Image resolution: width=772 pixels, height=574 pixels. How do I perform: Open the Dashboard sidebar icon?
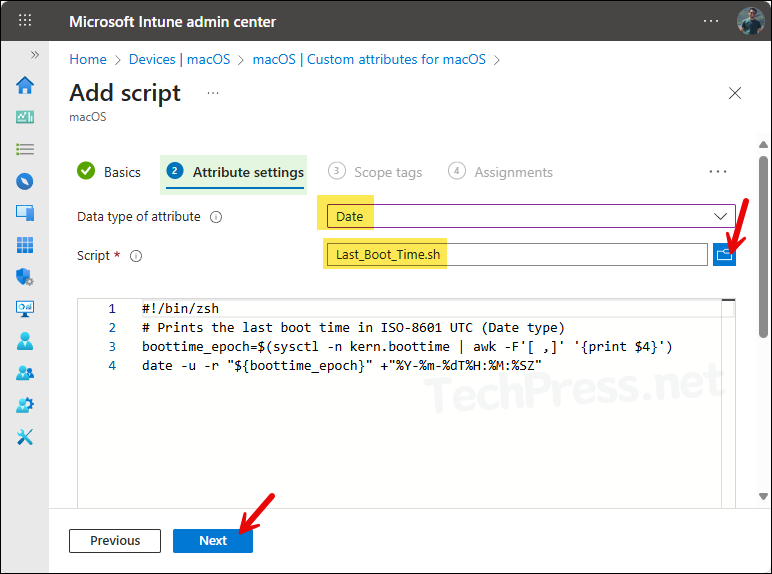point(25,117)
